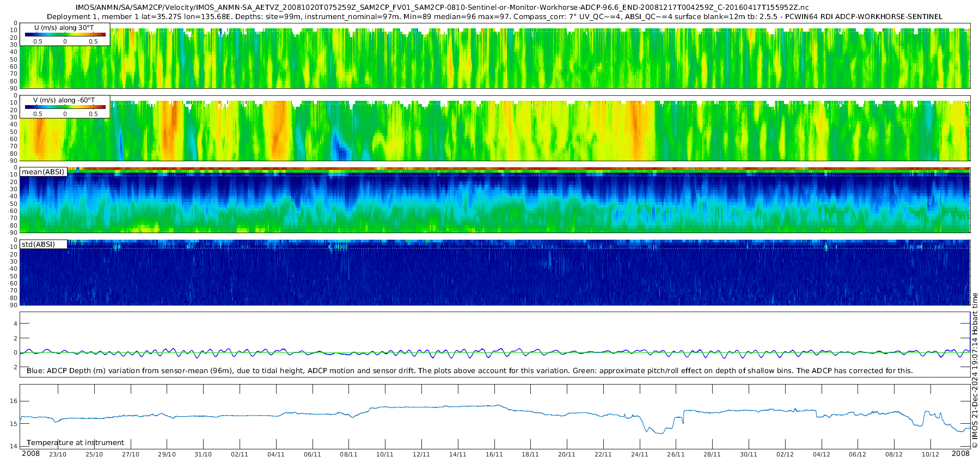Image resolution: width=980 pixels, height=463 pixels.
Task: Click the temperature axis value 16
Action: coord(14,401)
